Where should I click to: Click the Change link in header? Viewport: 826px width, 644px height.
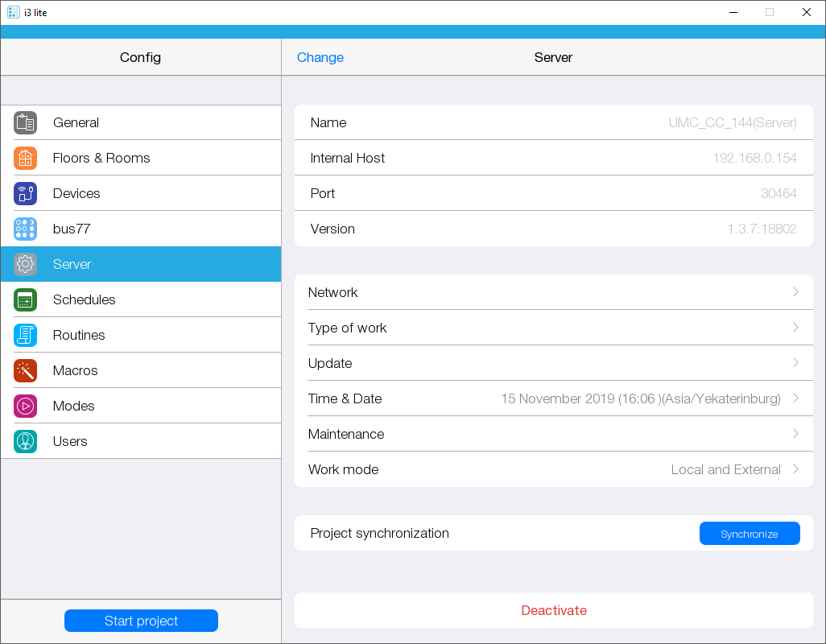(x=320, y=57)
